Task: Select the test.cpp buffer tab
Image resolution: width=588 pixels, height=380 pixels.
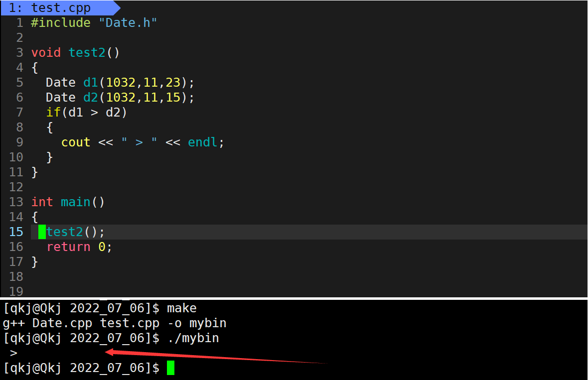Action: (60, 8)
